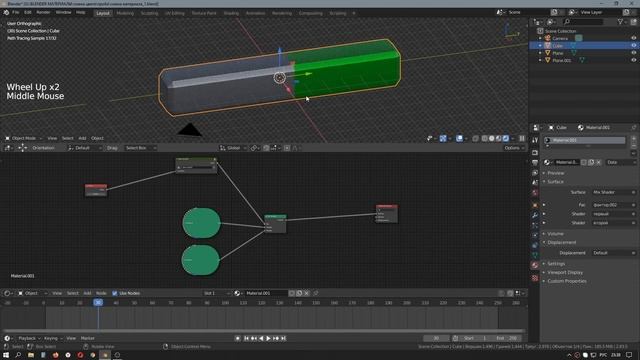Click the End frame field

click(508, 338)
